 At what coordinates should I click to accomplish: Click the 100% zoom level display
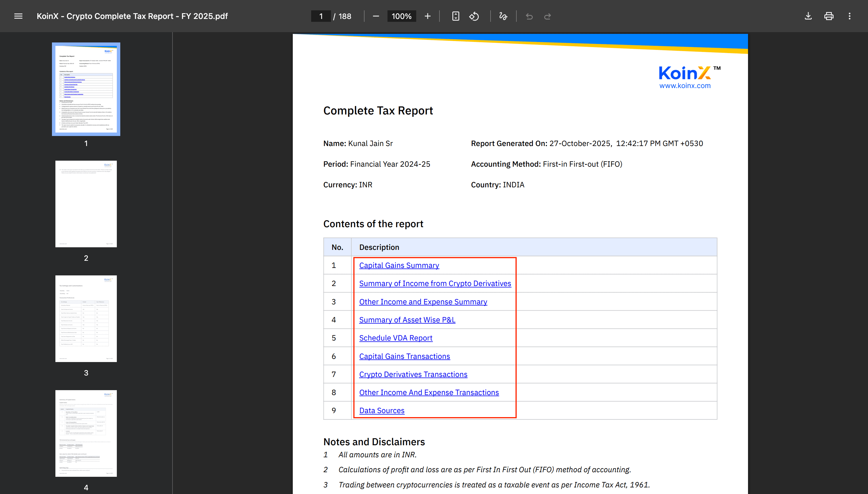pos(401,16)
